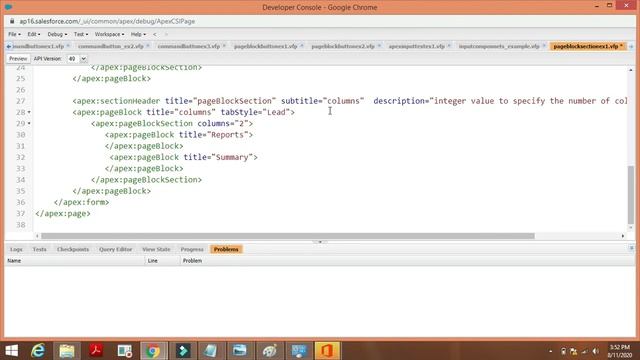The height and width of the screenshot is (360, 640).
Task: Click on the 'Reports' title text in line 30
Action: 227,135
